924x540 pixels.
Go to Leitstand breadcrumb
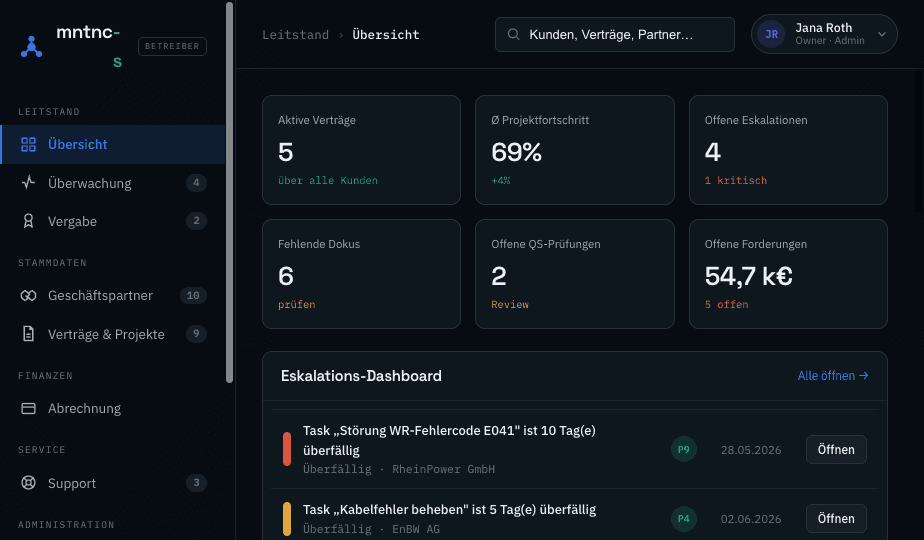point(295,35)
